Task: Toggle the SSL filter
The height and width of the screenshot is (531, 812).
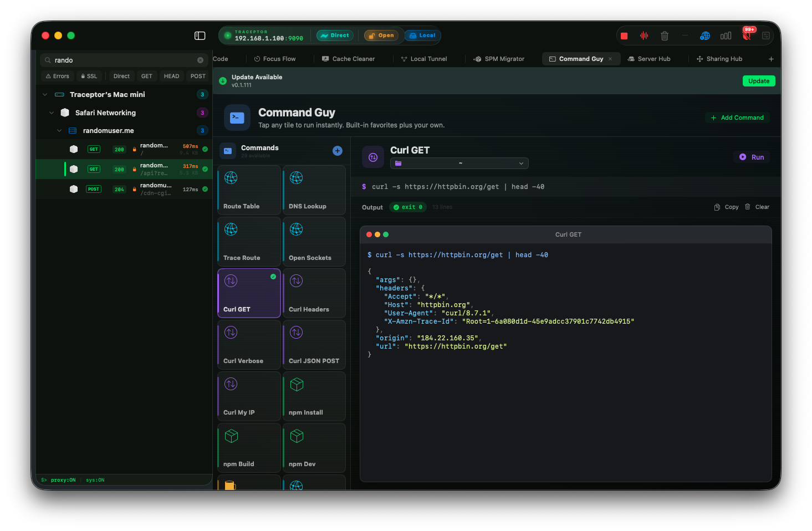Action: pyautogui.click(x=89, y=76)
